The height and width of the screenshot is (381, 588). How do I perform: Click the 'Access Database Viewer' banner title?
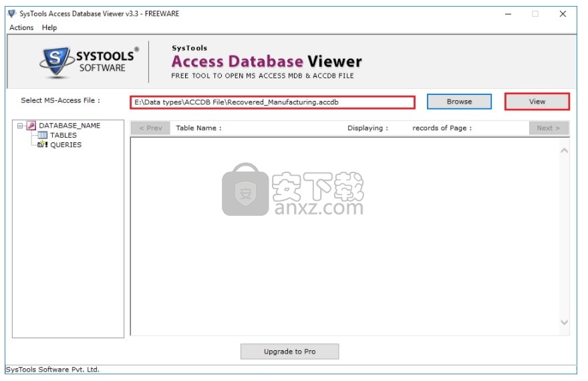(267, 61)
